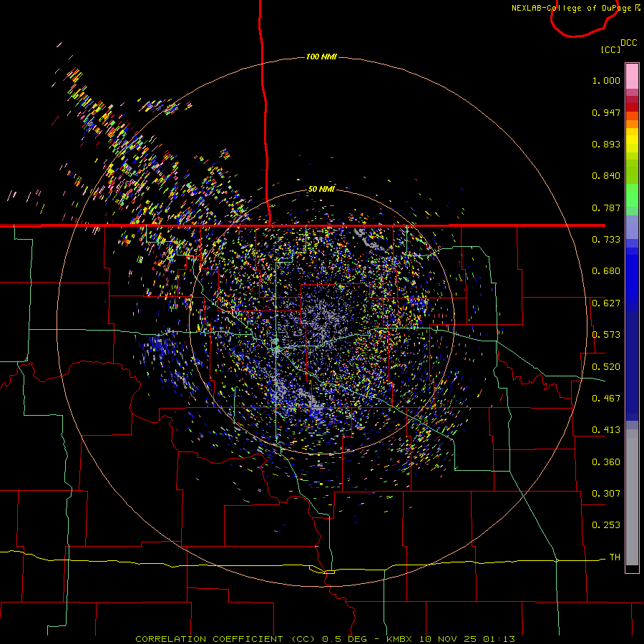Click the 0.307 scale value
Viewport: 644px width, 644px height.
coord(606,494)
